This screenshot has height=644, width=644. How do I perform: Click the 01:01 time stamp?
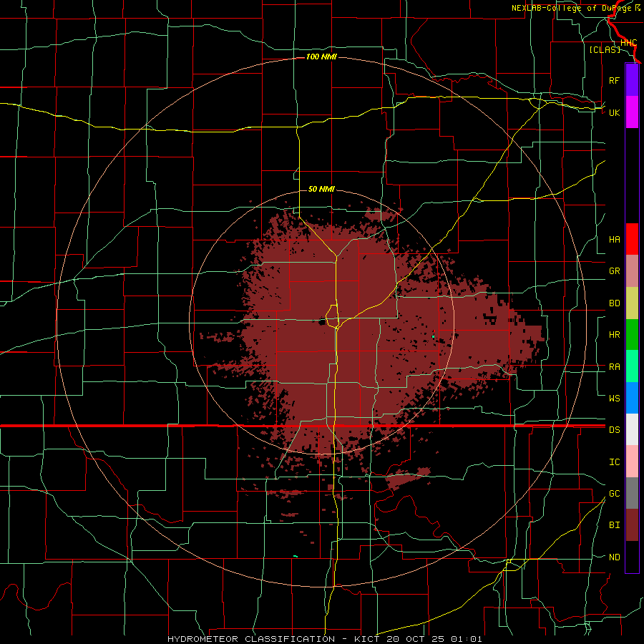point(466,639)
